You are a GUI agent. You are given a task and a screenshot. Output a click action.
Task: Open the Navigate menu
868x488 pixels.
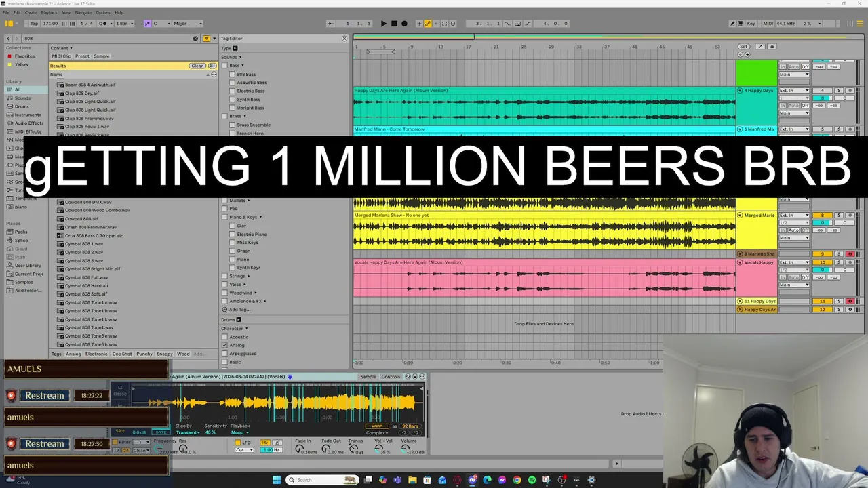pos(83,12)
